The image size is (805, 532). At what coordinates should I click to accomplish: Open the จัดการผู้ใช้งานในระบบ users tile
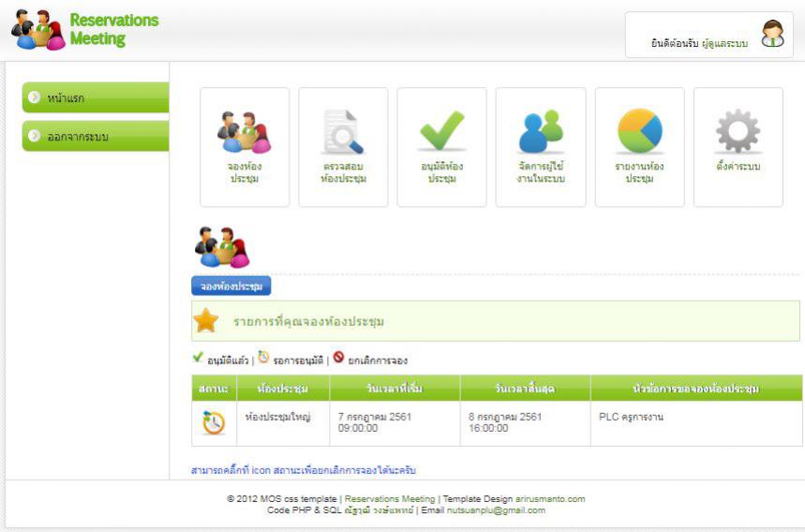coord(541,147)
